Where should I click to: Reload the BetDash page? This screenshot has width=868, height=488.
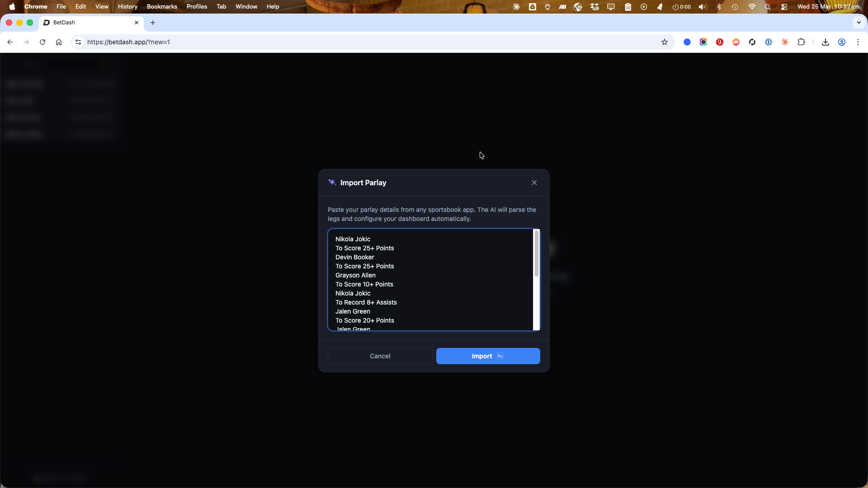pos(42,42)
